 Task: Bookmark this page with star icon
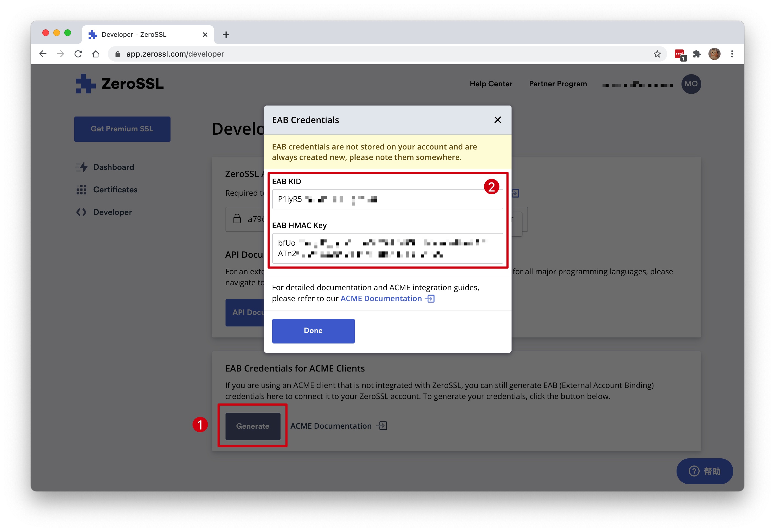656,54
